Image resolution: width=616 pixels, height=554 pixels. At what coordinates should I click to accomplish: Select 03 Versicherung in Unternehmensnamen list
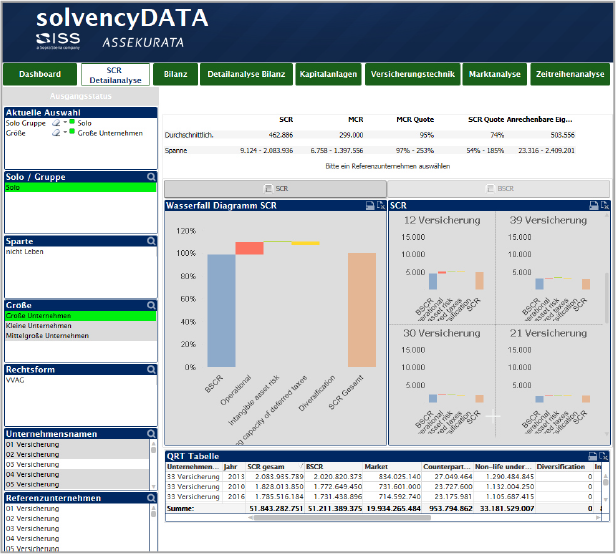tap(77, 464)
